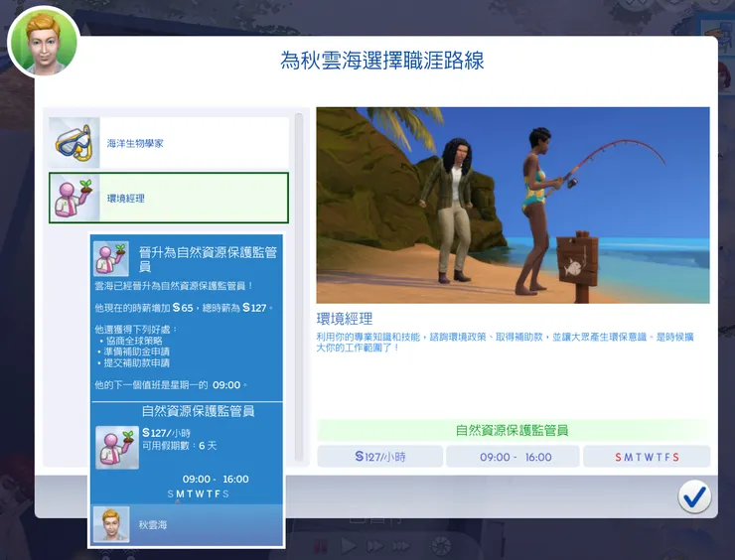Click the 協商全球策略 perk line
This screenshot has height=560, width=735.
[134, 341]
